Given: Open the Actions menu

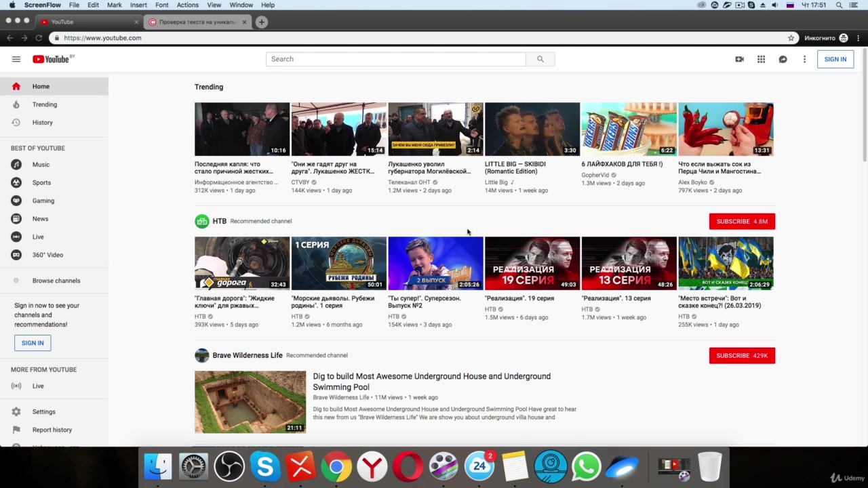Looking at the screenshot, I should [188, 5].
